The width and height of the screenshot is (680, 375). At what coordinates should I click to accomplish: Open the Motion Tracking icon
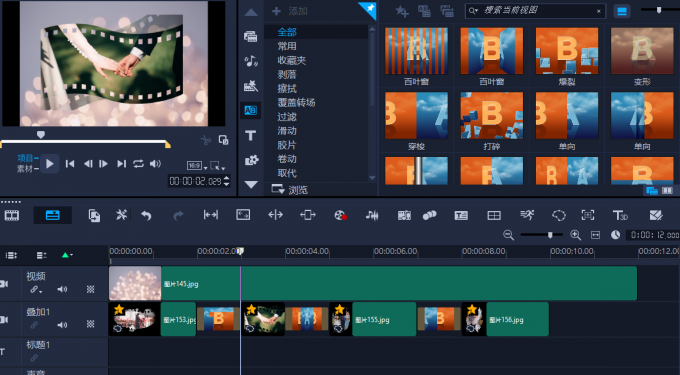[429, 215]
